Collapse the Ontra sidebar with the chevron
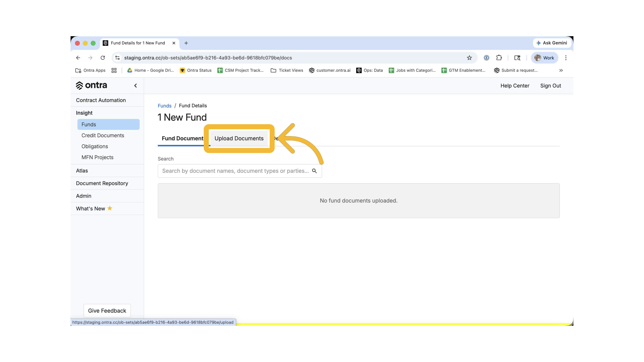The image size is (644, 362). (x=136, y=86)
